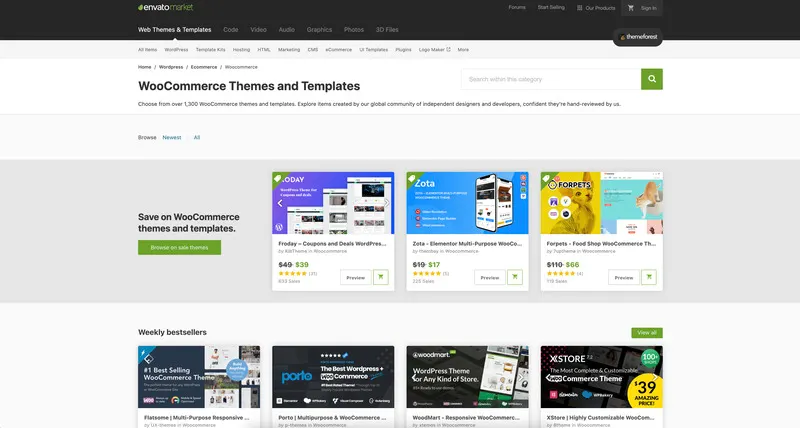Open Flatsome theme thumbnail
Image resolution: width=800 pixels, height=428 pixels.
pyautogui.click(x=199, y=377)
